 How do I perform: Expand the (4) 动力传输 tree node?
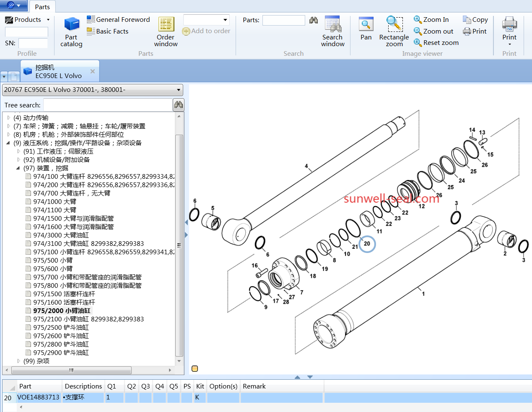click(9, 118)
